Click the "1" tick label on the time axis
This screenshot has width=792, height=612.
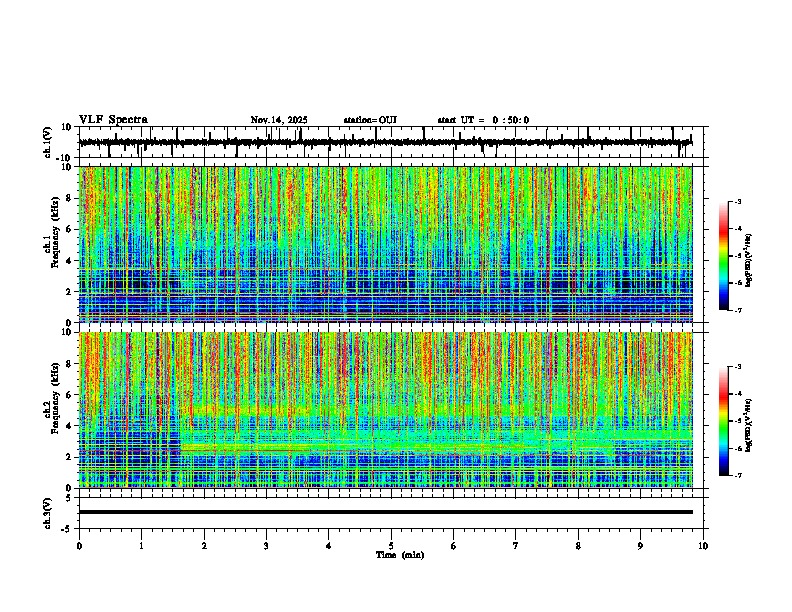141,546
